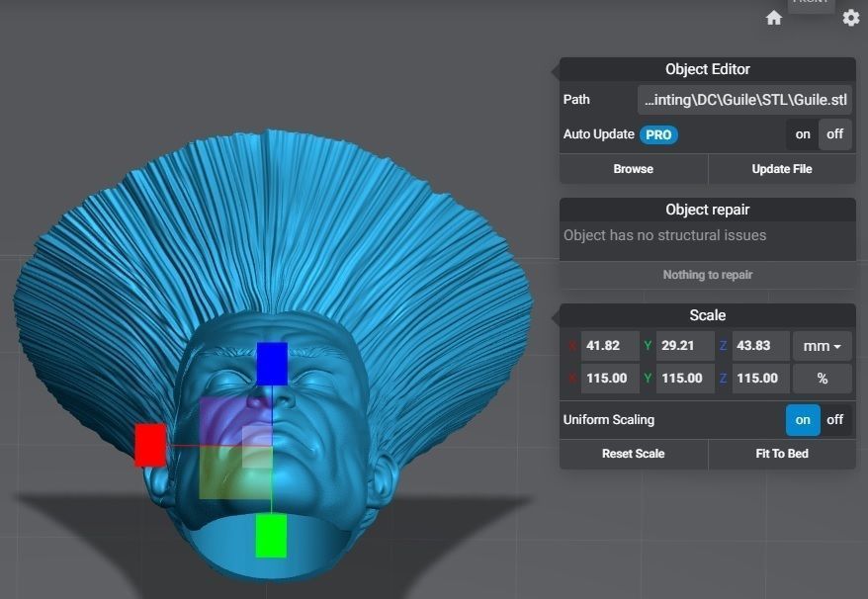Click the Path field showing Guile.stl
Screen dimensions: 868x599
[744, 100]
